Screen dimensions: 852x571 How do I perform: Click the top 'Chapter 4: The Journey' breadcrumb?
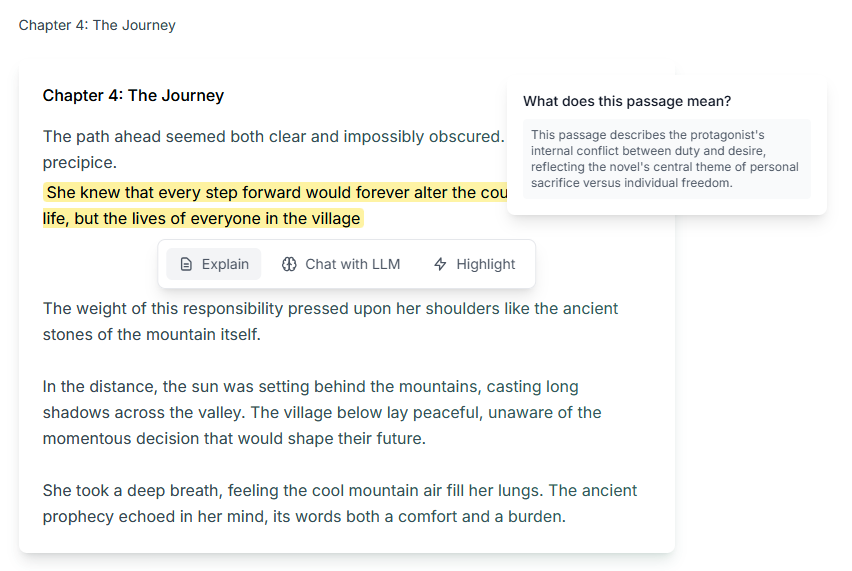pyautogui.click(x=97, y=25)
